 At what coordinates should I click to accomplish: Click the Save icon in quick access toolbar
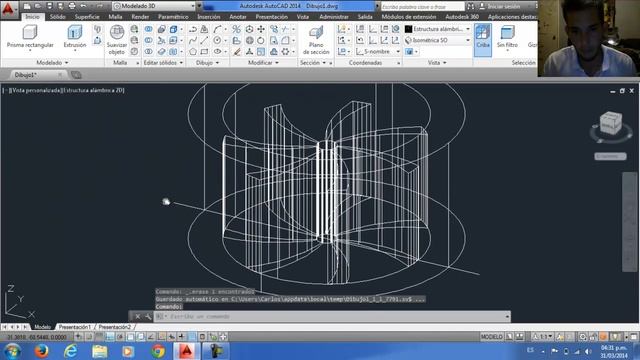pyautogui.click(x=49, y=6)
